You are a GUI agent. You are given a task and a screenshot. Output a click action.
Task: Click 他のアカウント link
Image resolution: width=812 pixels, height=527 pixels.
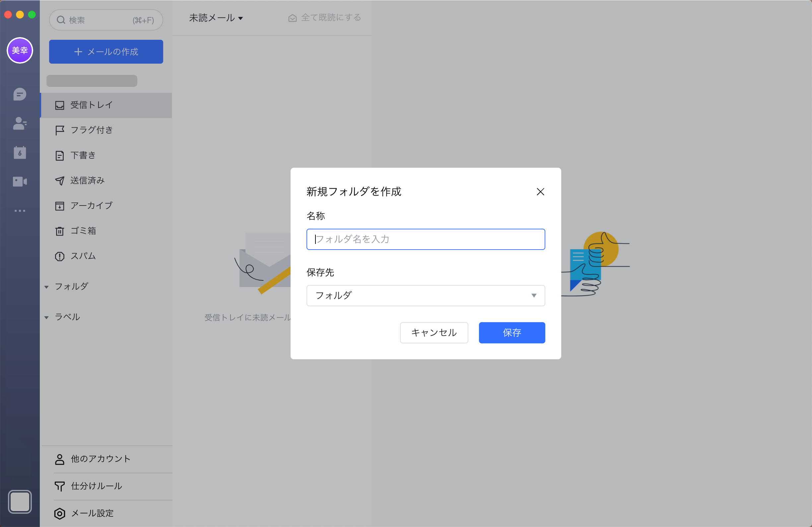click(x=100, y=458)
